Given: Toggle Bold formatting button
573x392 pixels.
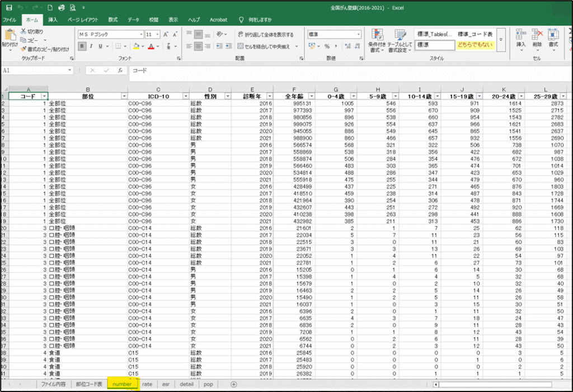Looking at the screenshot, I should tap(82, 46).
